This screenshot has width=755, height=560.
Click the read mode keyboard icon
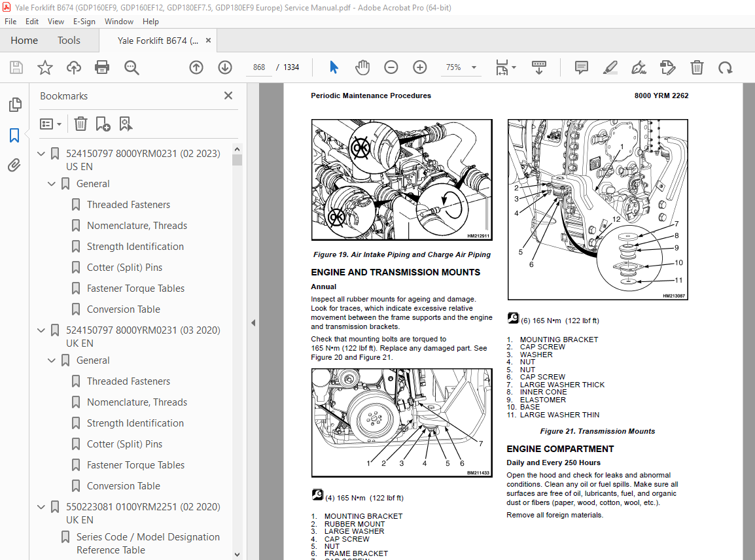click(539, 67)
